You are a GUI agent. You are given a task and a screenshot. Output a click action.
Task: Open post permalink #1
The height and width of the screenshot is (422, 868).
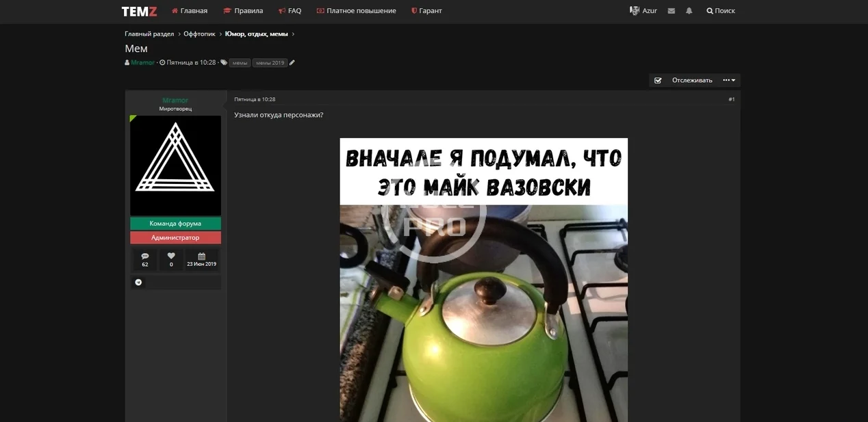pos(731,99)
